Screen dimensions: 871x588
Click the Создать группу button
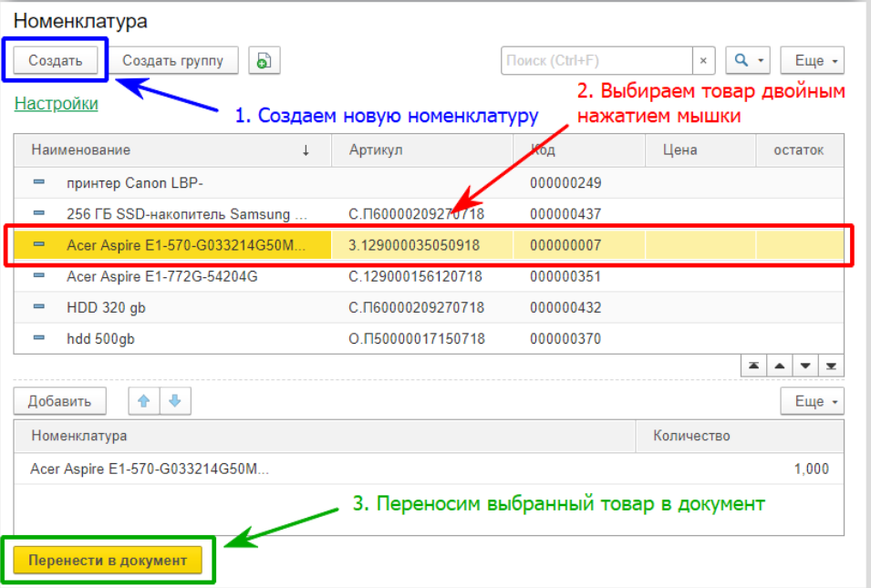coord(172,60)
